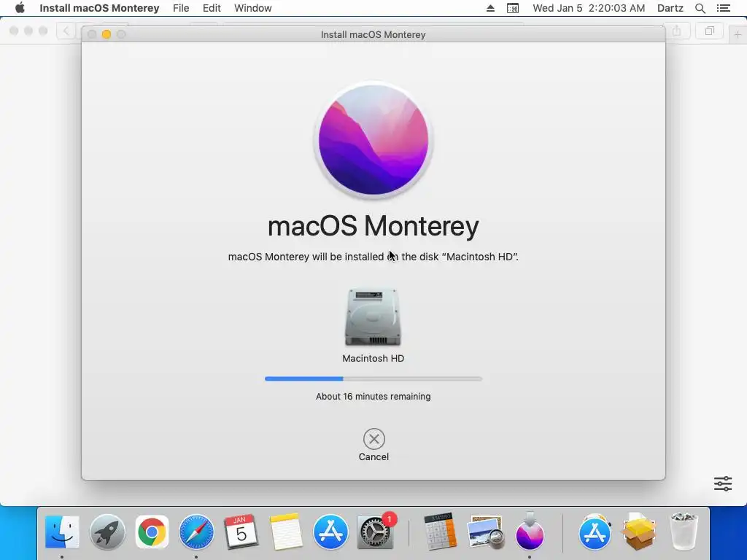Image resolution: width=747 pixels, height=560 pixels.
Task: Open Safari from the Dock
Action: [x=196, y=532]
